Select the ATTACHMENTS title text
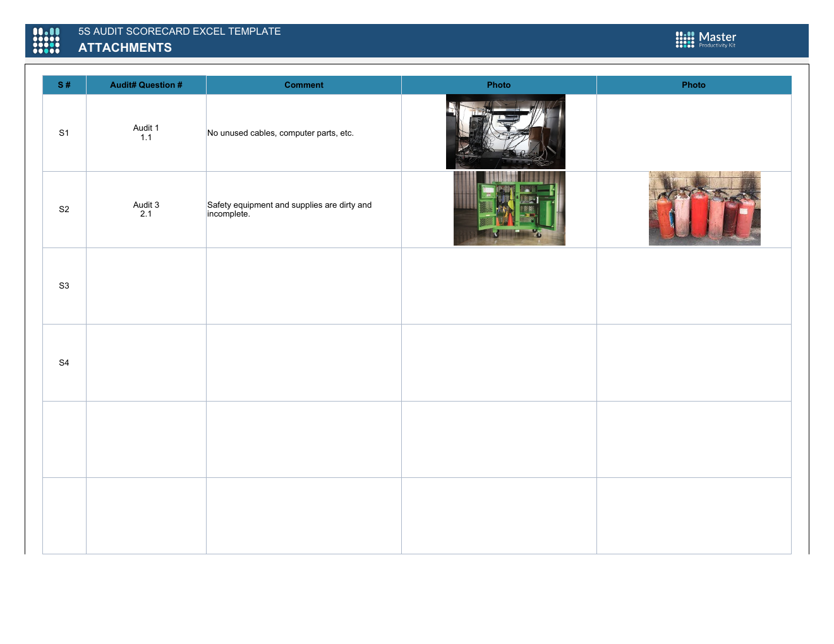 (125, 48)
